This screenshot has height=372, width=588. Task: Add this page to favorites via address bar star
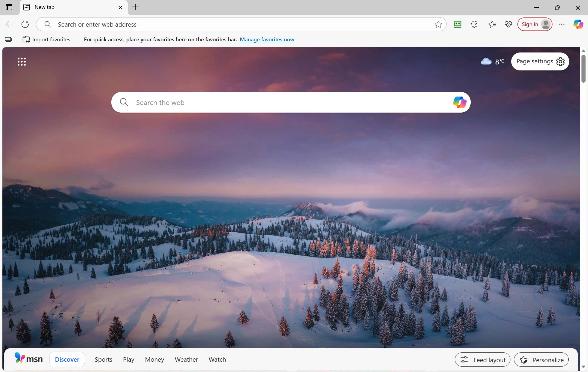click(x=438, y=24)
